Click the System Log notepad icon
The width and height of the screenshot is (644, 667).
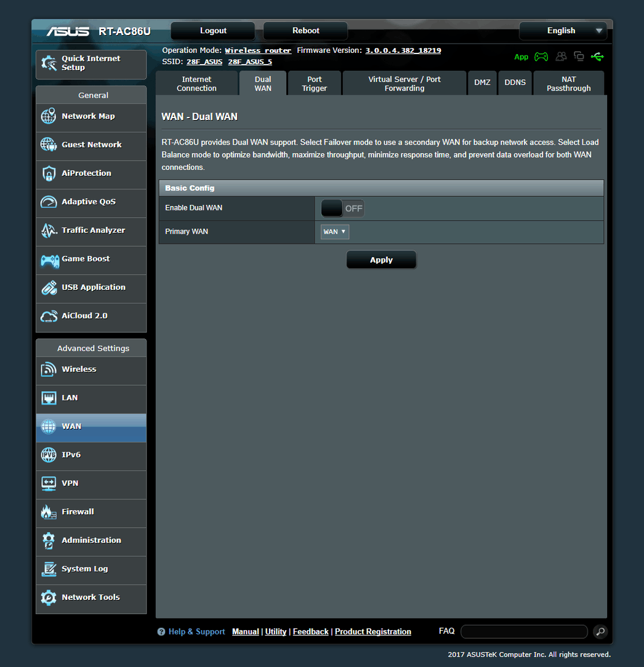(49, 569)
